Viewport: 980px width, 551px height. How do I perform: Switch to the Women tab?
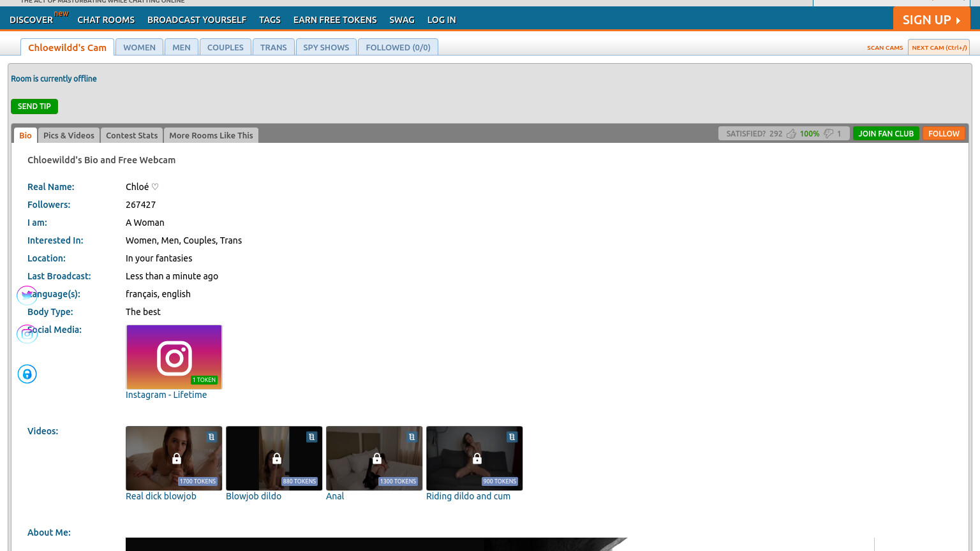pos(139,47)
